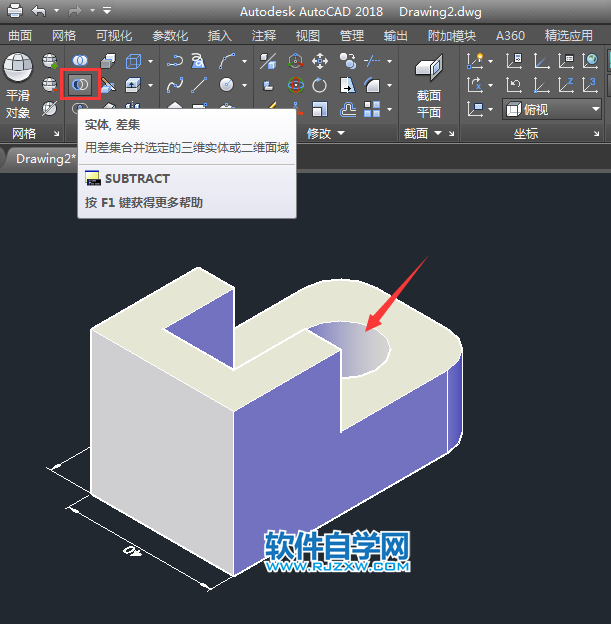
Task: Open the 网格 panel dialog launcher arrow
Action: point(56,134)
